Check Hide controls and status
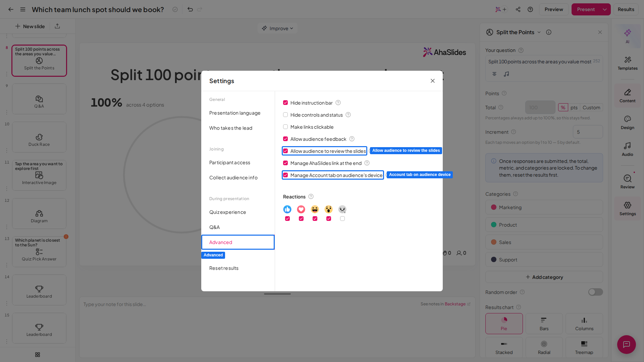The height and width of the screenshot is (362, 644). [x=285, y=115]
